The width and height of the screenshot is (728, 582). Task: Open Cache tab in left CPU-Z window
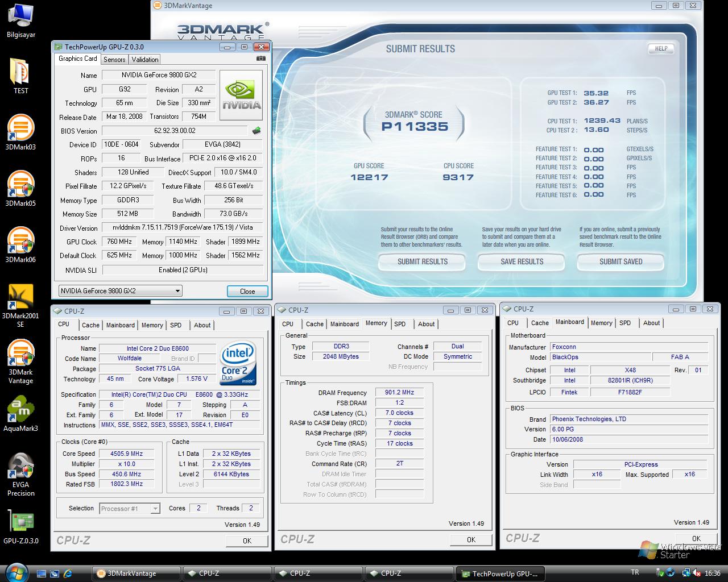point(90,325)
